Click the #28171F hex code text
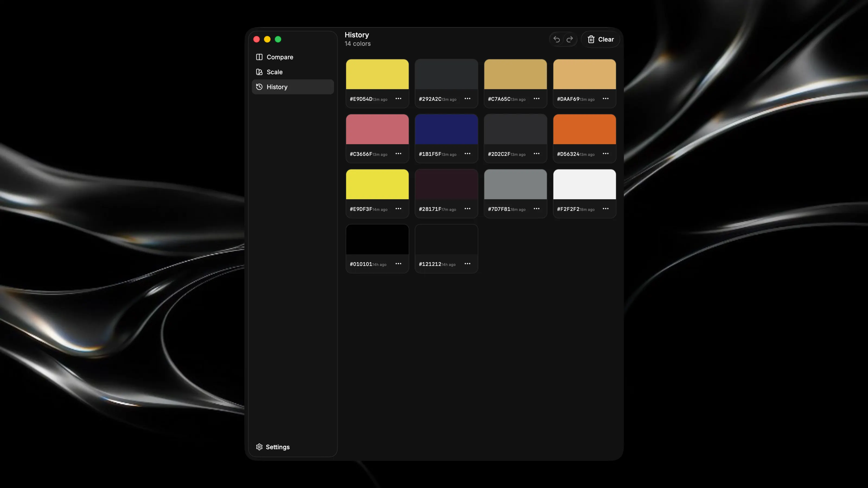This screenshot has height=488, width=868. (x=430, y=209)
